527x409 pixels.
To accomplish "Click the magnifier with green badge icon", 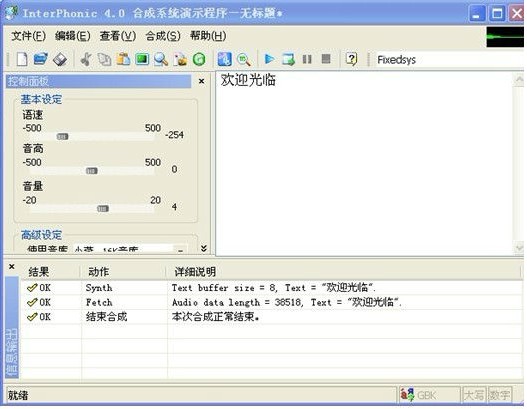I will click(244, 59).
